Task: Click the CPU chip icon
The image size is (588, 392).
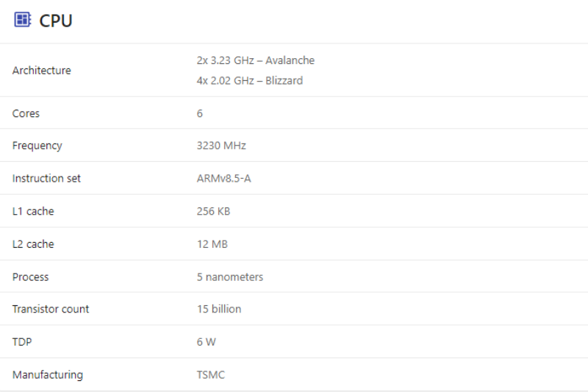Action: (23, 20)
